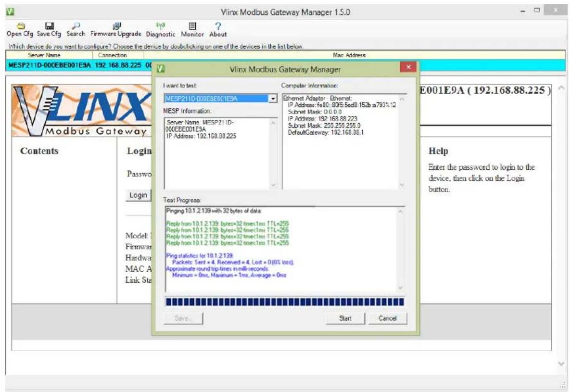Click the Vlinx Modbus Gateway logo
571x392 pixels.
[82, 111]
